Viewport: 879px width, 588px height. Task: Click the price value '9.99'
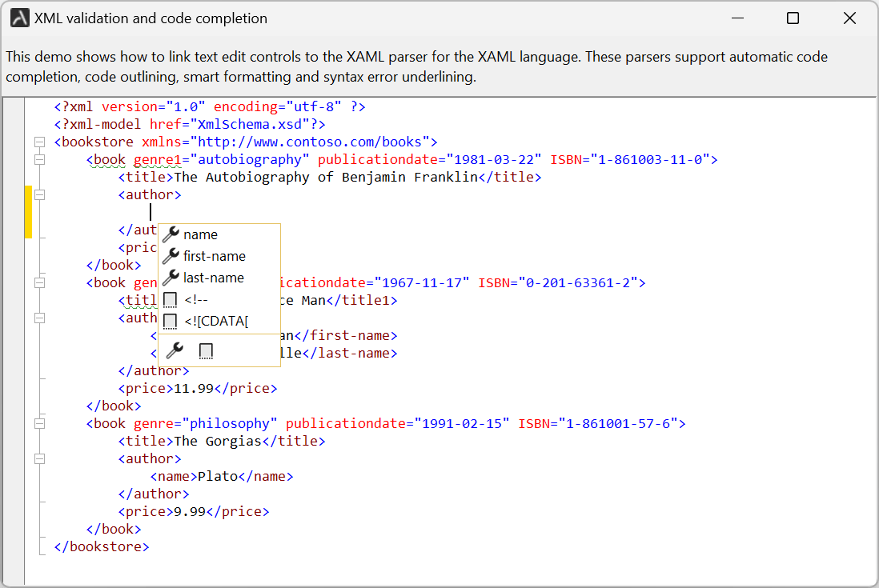point(190,512)
